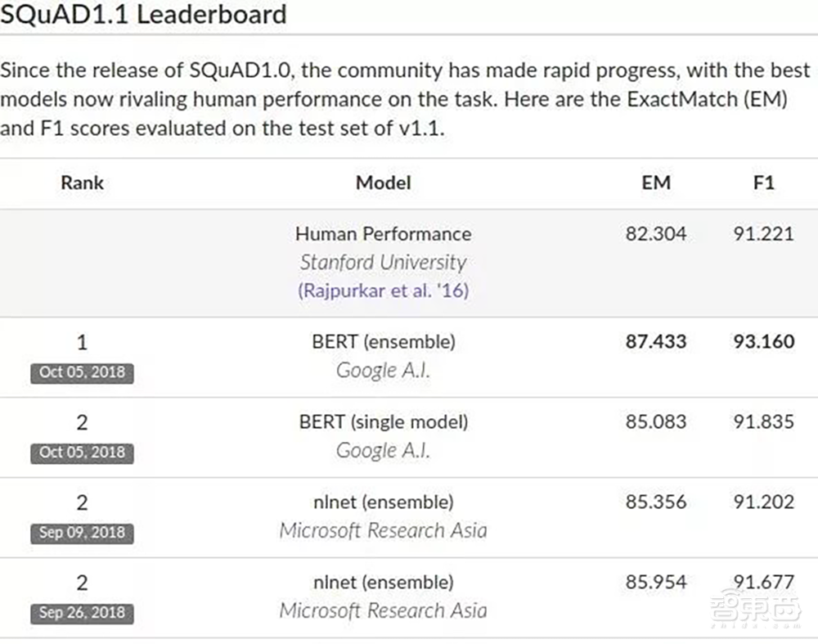818x644 pixels.
Task: Click the 82.304 human EM score
Action: point(656,233)
